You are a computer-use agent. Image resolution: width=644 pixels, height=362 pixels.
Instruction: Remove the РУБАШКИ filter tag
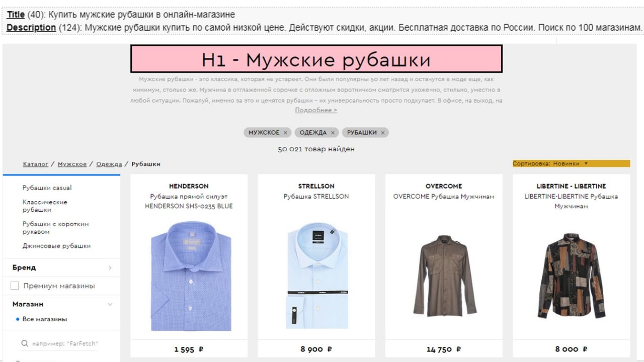(383, 133)
